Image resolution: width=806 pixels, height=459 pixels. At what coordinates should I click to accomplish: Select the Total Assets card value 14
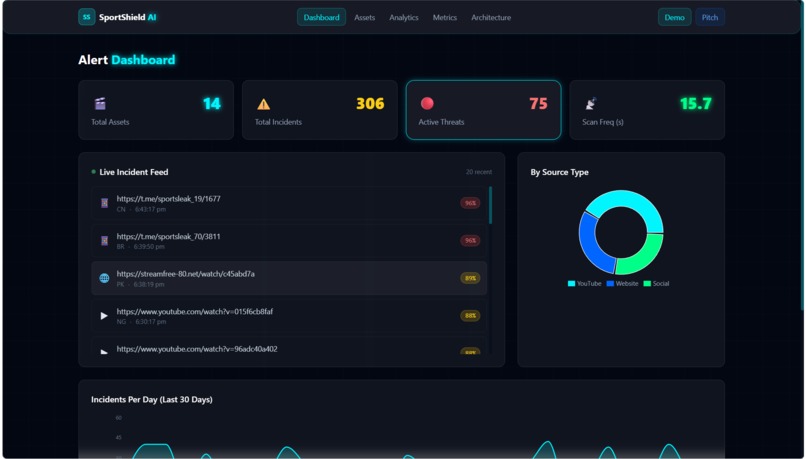click(x=212, y=104)
